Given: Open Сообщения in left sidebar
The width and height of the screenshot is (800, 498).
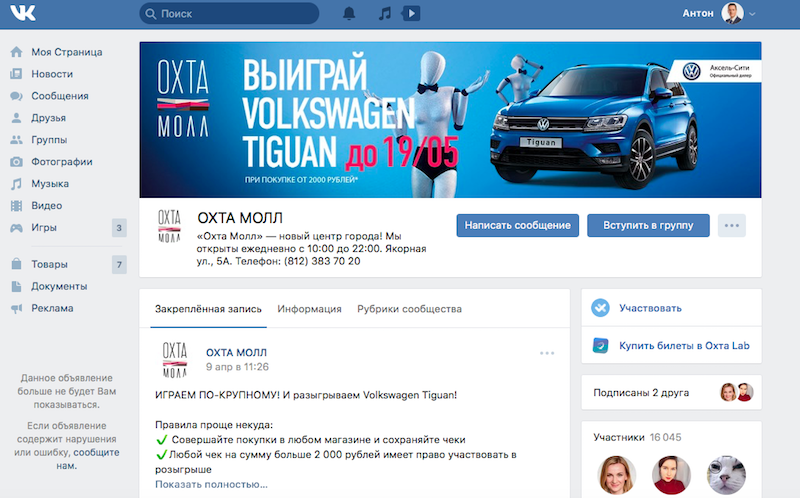Looking at the screenshot, I should click(60, 96).
